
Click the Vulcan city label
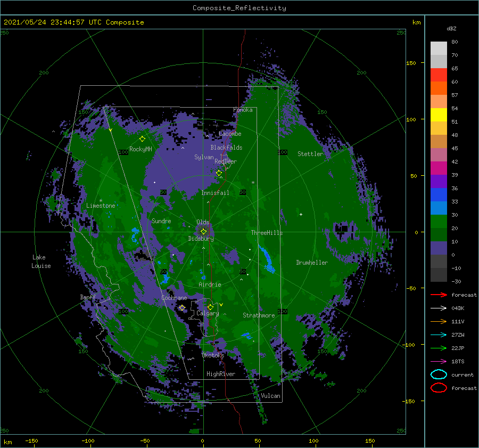click(x=270, y=396)
